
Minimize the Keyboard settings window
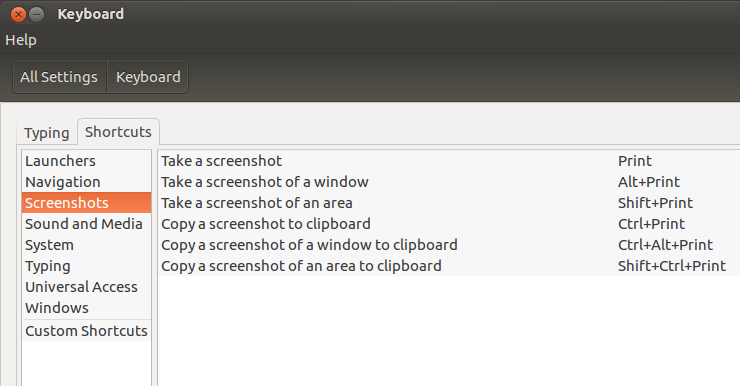tap(37, 15)
